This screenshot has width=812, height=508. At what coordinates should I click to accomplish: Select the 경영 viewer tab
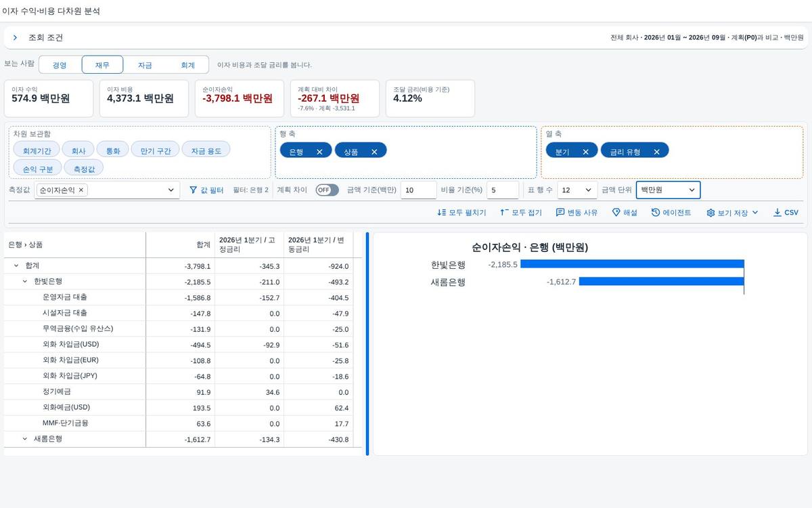click(60, 65)
